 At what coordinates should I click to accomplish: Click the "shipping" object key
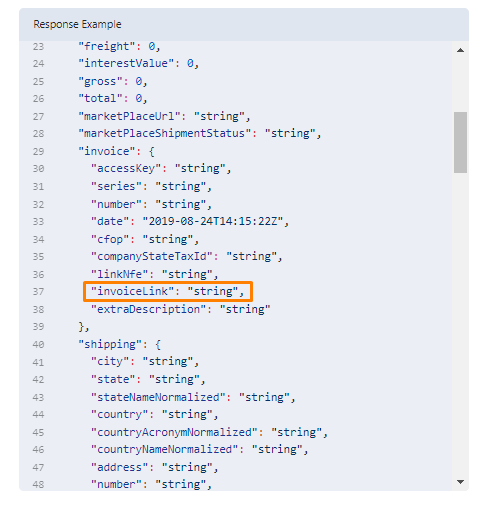point(110,344)
